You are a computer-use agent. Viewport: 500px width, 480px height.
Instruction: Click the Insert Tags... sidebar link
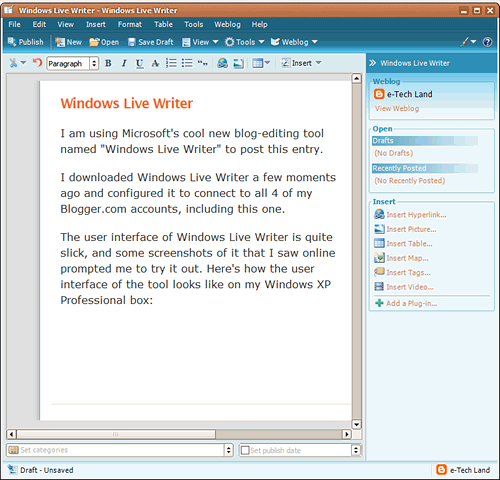tap(402, 272)
